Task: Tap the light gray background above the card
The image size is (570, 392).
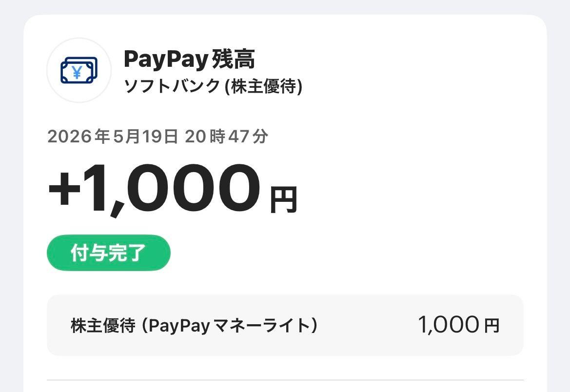Action: tap(285, 6)
